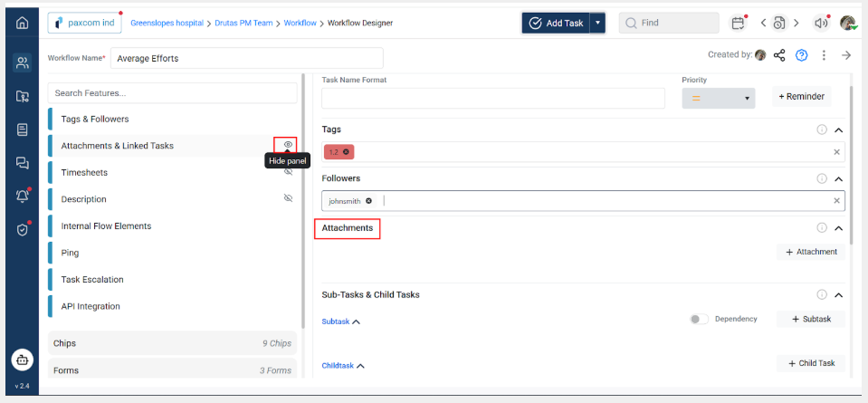Open the Home icon in sidebar

(x=23, y=23)
